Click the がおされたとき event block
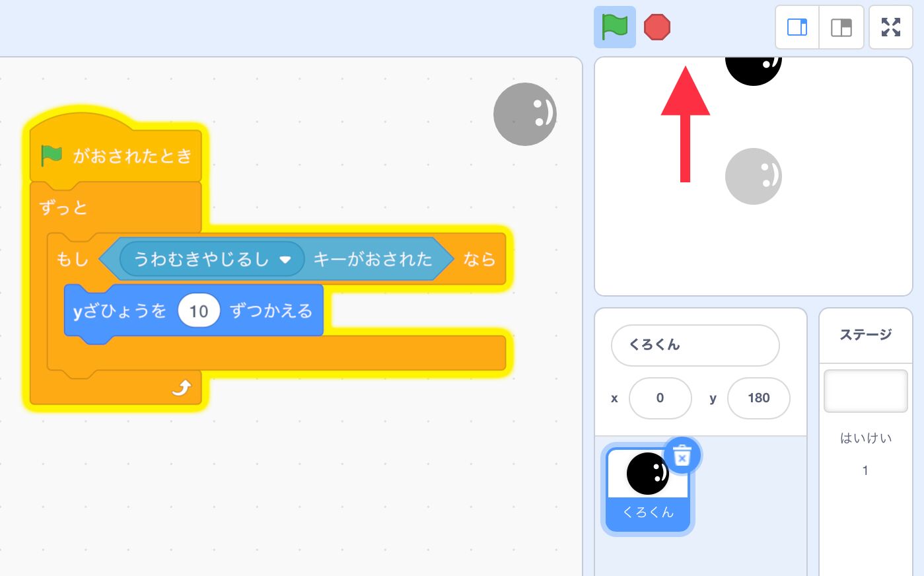 (x=132, y=155)
